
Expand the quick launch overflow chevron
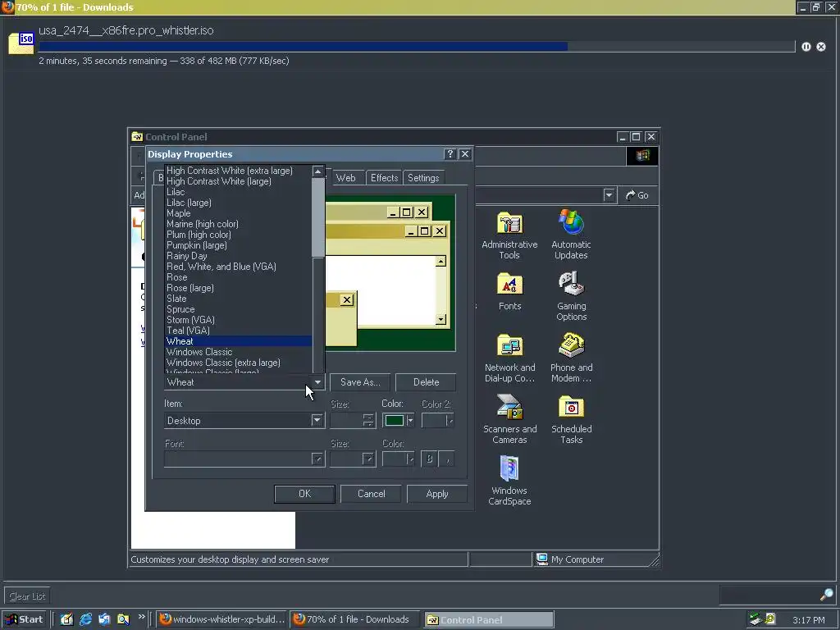tap(141, 617)
